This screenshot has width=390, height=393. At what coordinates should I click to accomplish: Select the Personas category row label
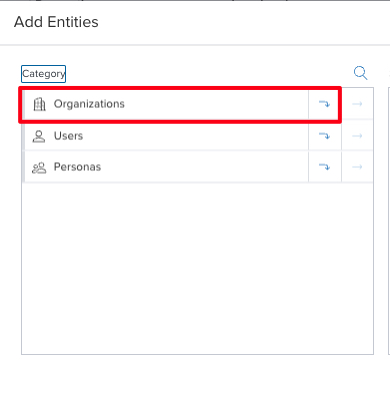[x=77, y=167]
